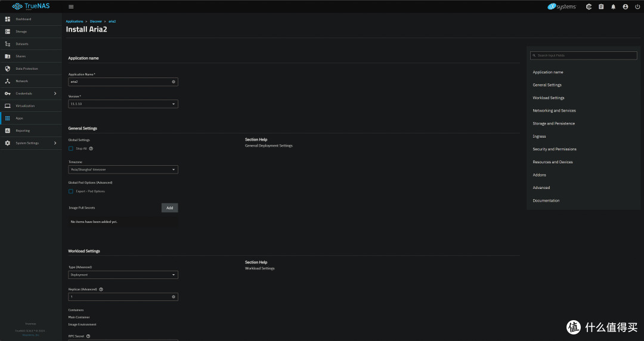Click the Virtualization laptop icon
Viewport: 644px width, 341px height.
(7, 106)
